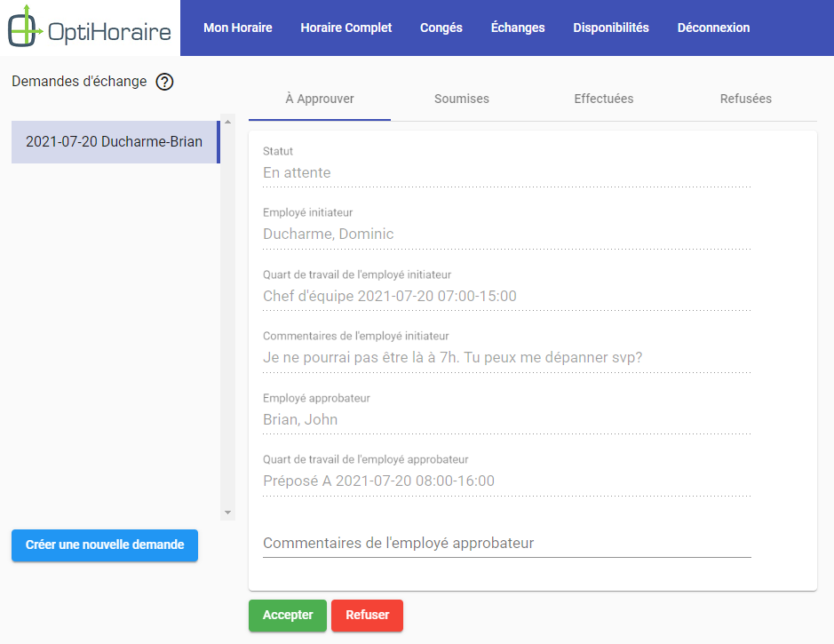Open the help question mark icon
This screenshot has width=834, height=644.
(x=164, y=82)
